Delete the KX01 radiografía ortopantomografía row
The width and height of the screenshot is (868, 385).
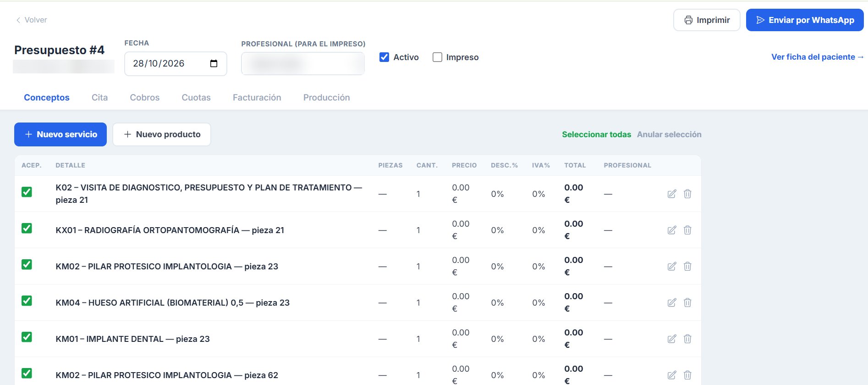click(687, 230)
